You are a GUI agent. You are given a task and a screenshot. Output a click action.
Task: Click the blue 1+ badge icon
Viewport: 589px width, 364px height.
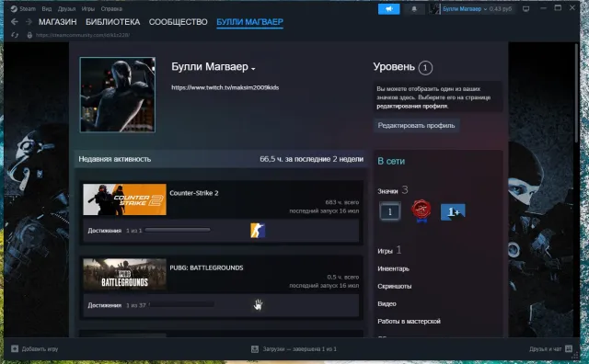tap(453, 212)
